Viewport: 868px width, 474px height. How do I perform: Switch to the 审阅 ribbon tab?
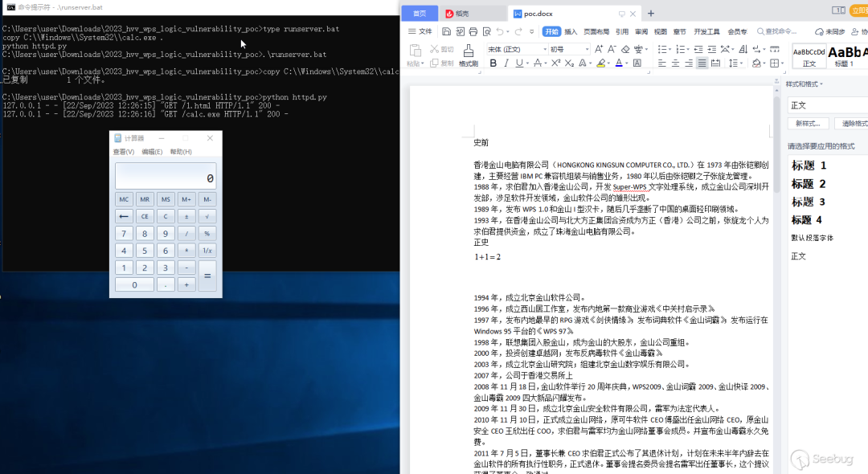coord(641,31)
